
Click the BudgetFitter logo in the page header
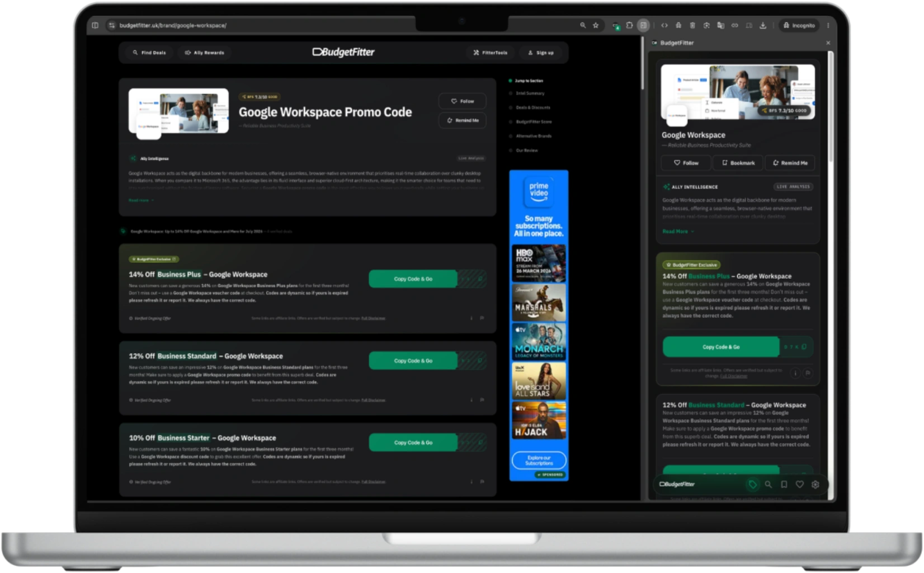(343, 52)
